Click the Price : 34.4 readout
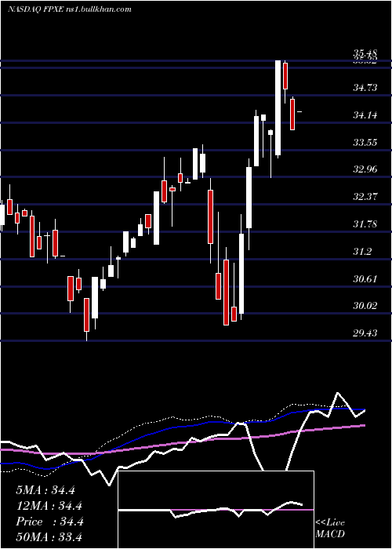The image size is (392, 549). coord(49,522)
